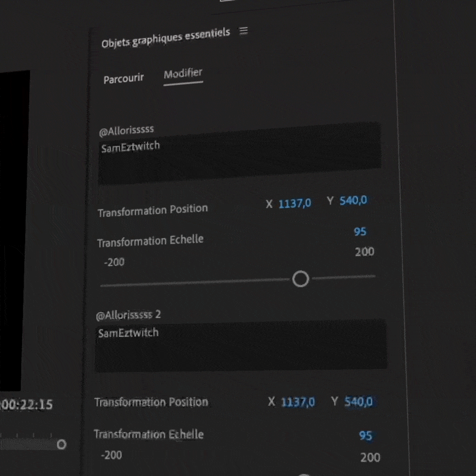The height and width of the screenshot is (476, 476).
Task: Click the second Transformation Echelle label
Action: point(149,434)
